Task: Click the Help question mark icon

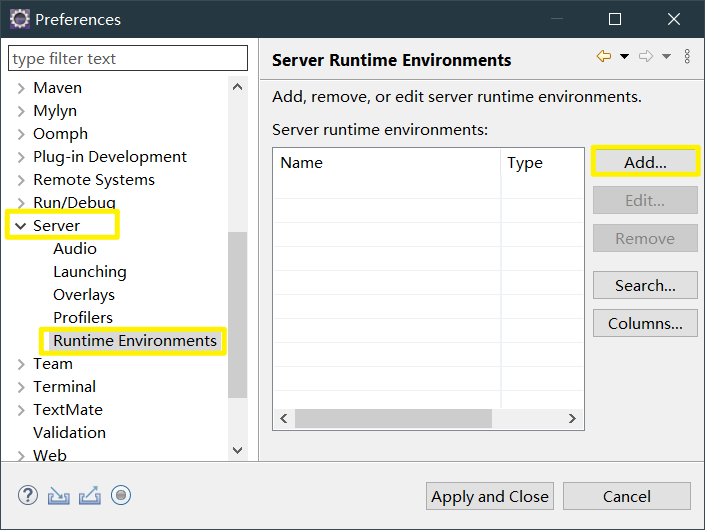Action: click(27, 495)
